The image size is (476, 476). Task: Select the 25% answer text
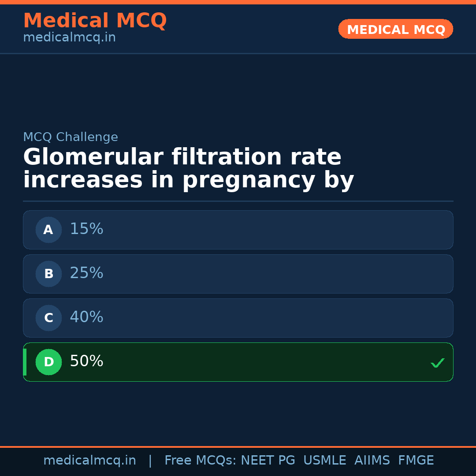(86, 273)
